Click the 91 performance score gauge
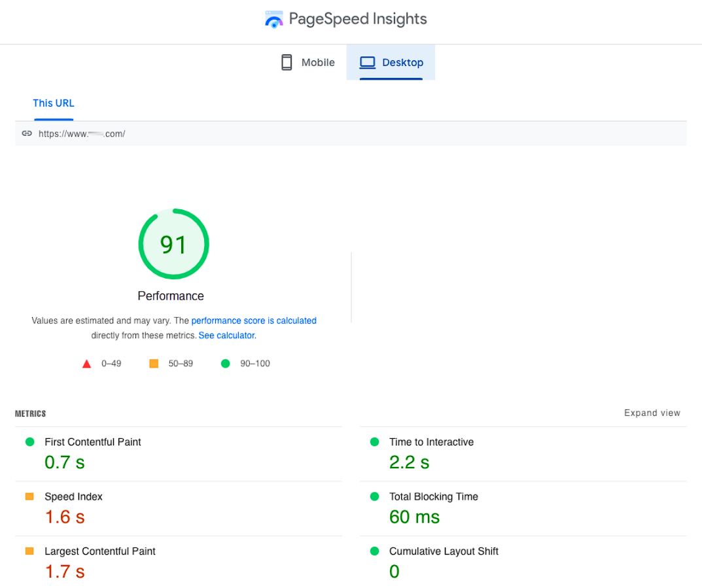 click(173, 244)
